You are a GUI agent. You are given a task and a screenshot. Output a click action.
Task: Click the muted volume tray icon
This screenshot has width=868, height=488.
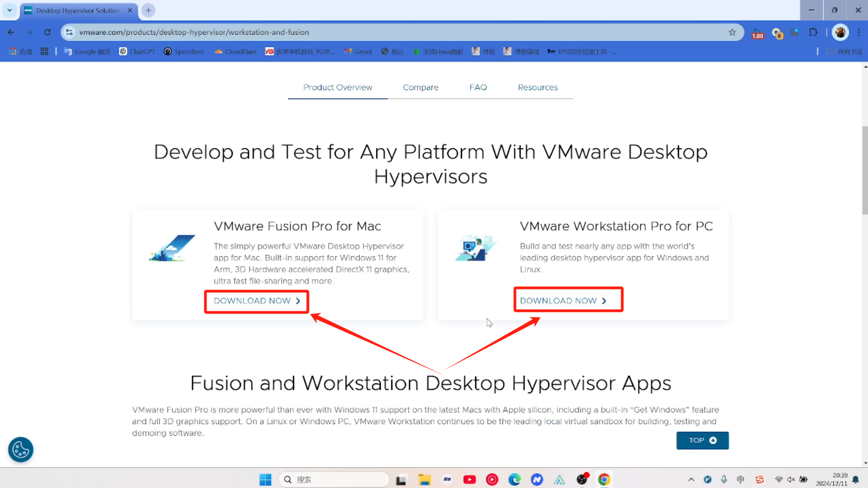tap(791, 480)
